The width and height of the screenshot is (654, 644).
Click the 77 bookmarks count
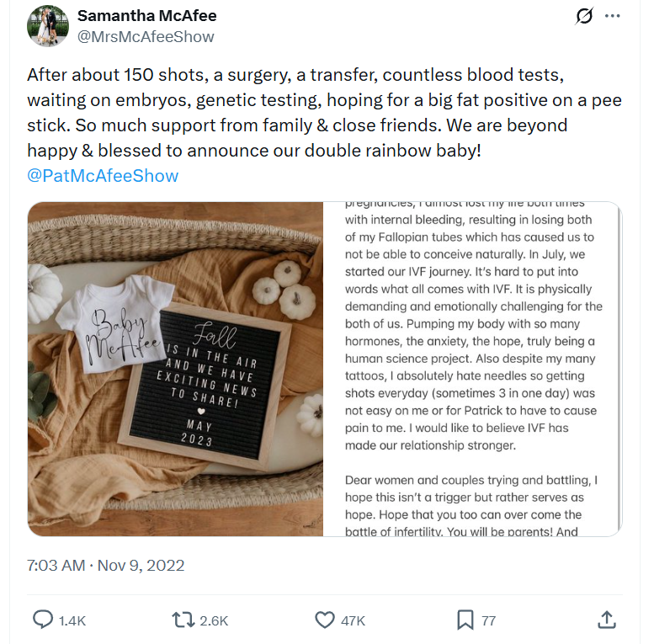coord(488,620)
